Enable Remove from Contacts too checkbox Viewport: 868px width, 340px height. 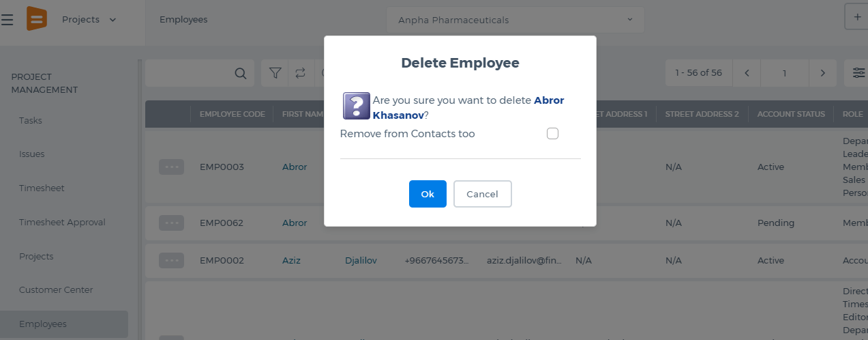[552, 134]
